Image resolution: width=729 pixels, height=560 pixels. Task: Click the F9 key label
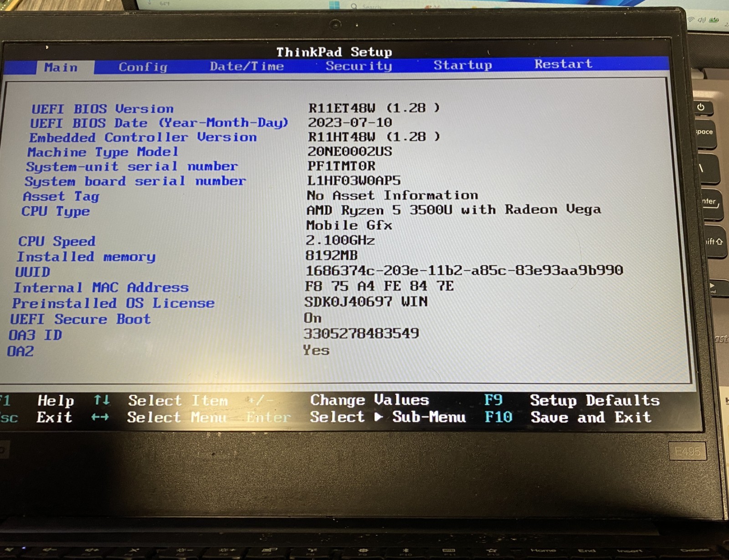[493, 400]
